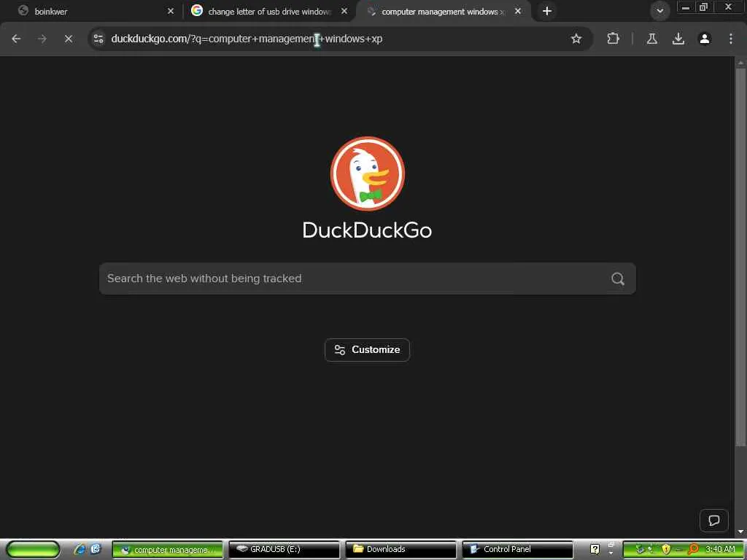Open Control Panel taskbar window
The height and width of the screenshot is (560, 747).
[x=517, y=550]
